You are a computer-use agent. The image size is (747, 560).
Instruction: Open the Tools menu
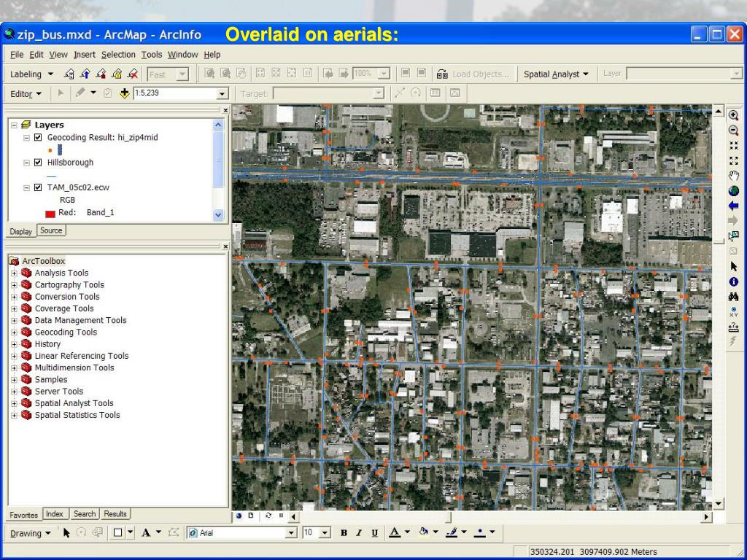click(x=152, y=55)
